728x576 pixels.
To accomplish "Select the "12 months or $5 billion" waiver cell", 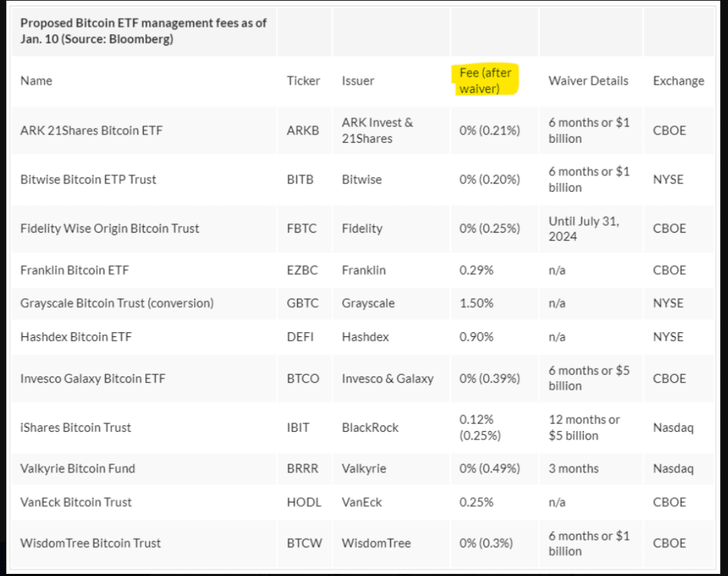I will point(584,427).
